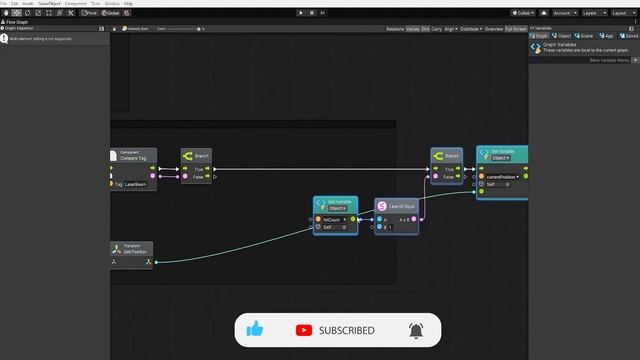Select the Hand tool in Unity toolbar
Viewport: 640px width, 360px height.
click(x=6, y=13)
